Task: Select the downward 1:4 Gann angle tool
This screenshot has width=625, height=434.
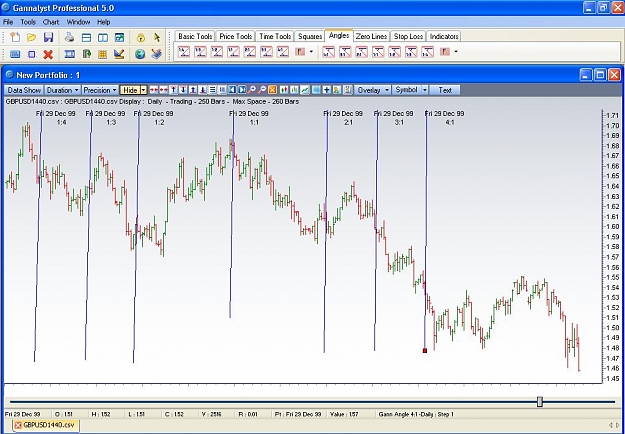Action: pyautogui.click(x=427, y=52)
